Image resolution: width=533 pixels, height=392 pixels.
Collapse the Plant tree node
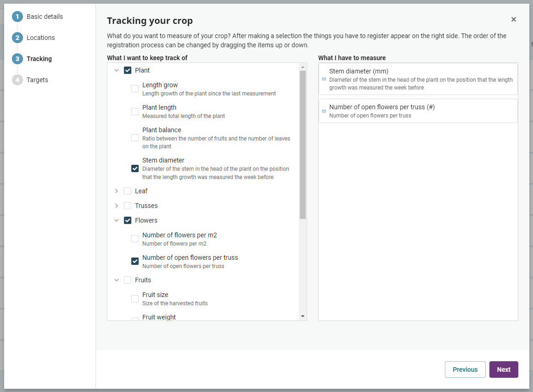pyautogui.click(x=117, y=70)
